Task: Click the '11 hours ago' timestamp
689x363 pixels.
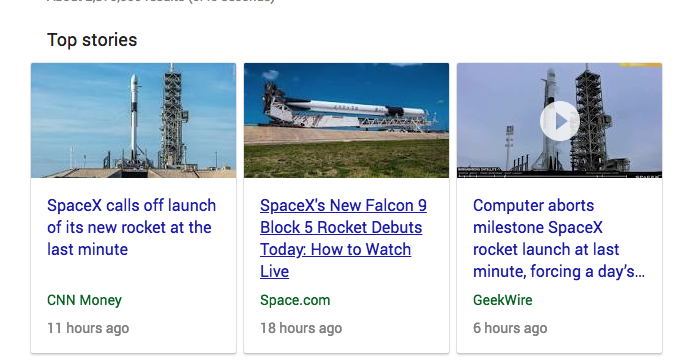Action: [x=88, y=328]
